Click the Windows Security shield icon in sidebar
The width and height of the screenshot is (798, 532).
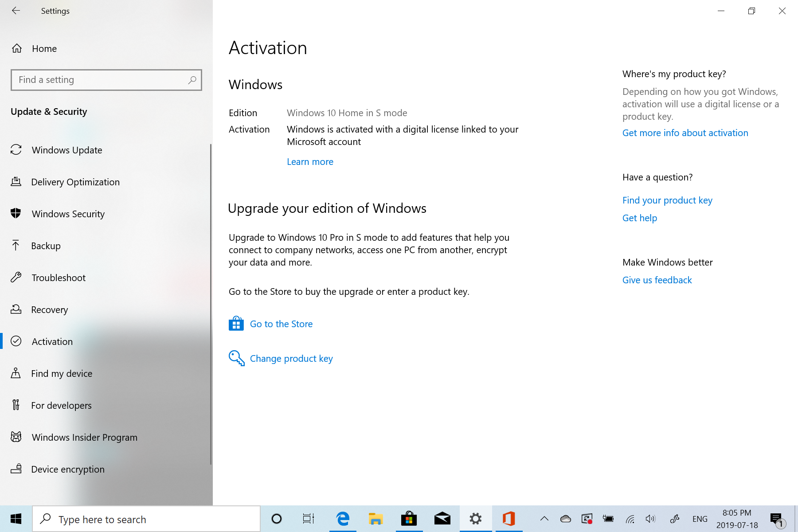[16, 213]
